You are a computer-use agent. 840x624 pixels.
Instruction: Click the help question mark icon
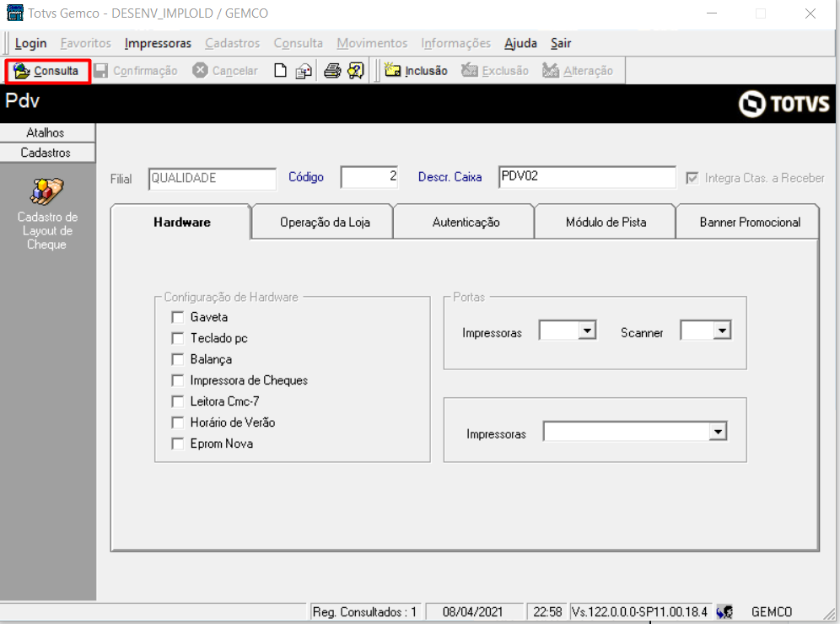pos(356,71)
